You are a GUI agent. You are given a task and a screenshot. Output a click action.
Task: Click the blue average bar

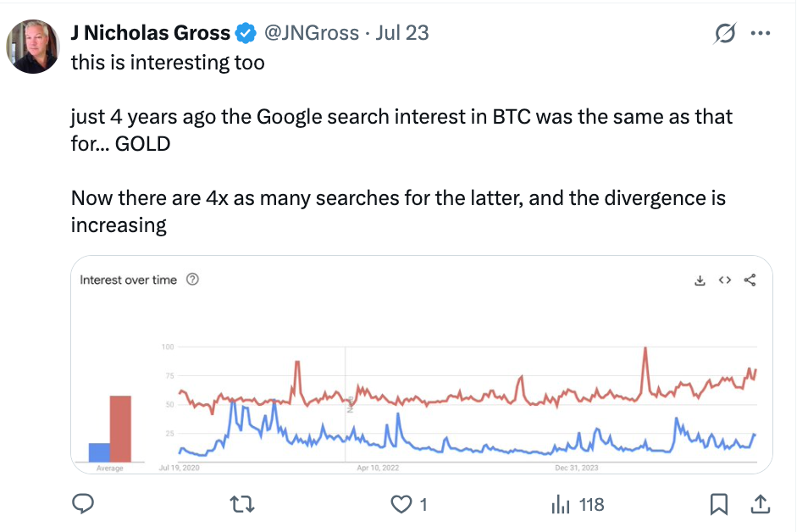pyautogui.click(x=99, y=452)
